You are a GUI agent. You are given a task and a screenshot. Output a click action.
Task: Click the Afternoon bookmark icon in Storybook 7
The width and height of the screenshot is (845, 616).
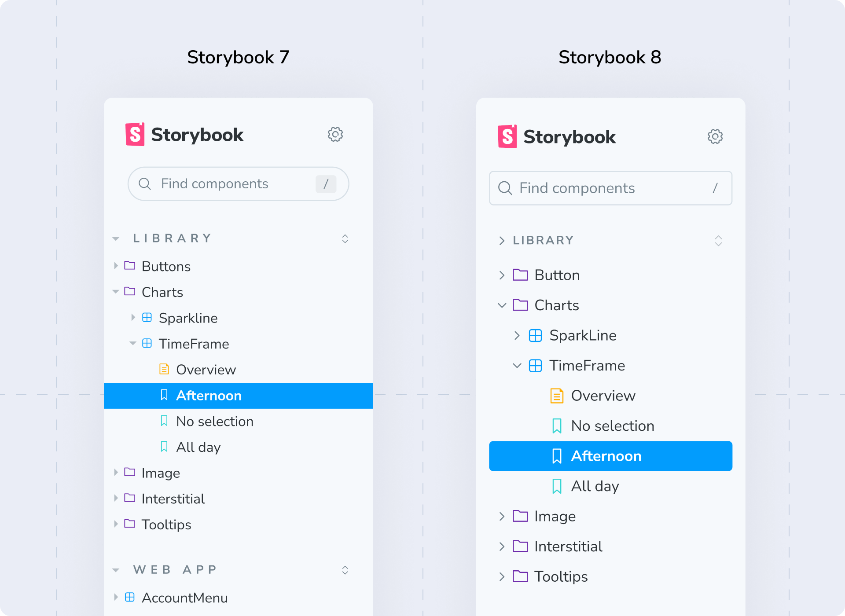(x=164, y=395)
